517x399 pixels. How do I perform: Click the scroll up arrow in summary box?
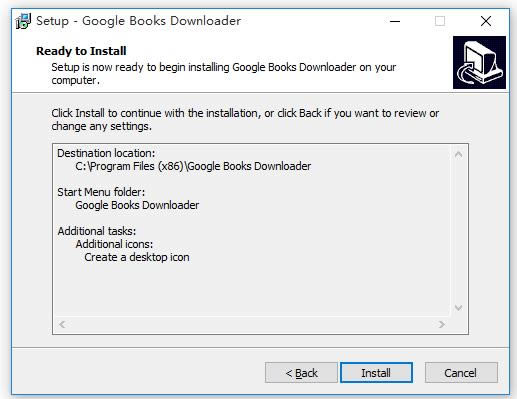coord(458,154)
